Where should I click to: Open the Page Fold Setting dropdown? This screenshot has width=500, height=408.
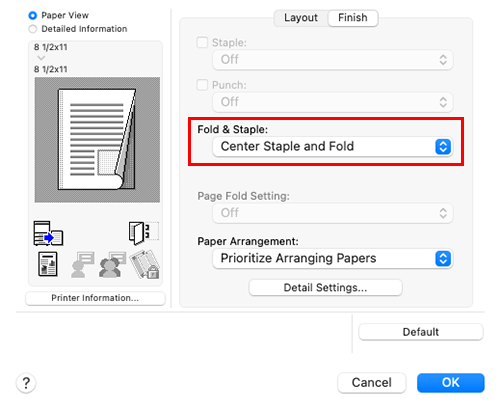[x=332, y=213]
